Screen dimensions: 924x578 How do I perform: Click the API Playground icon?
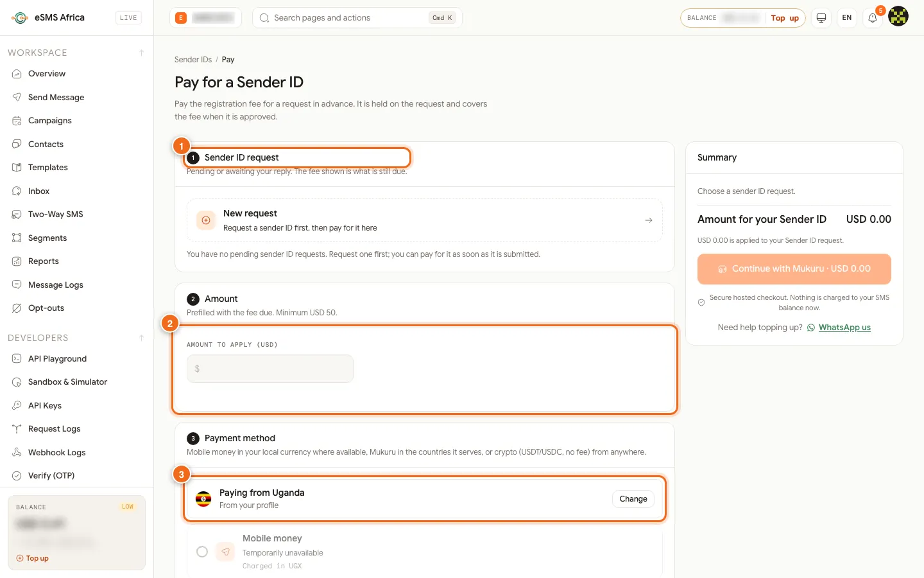click(x=17, y=358)
